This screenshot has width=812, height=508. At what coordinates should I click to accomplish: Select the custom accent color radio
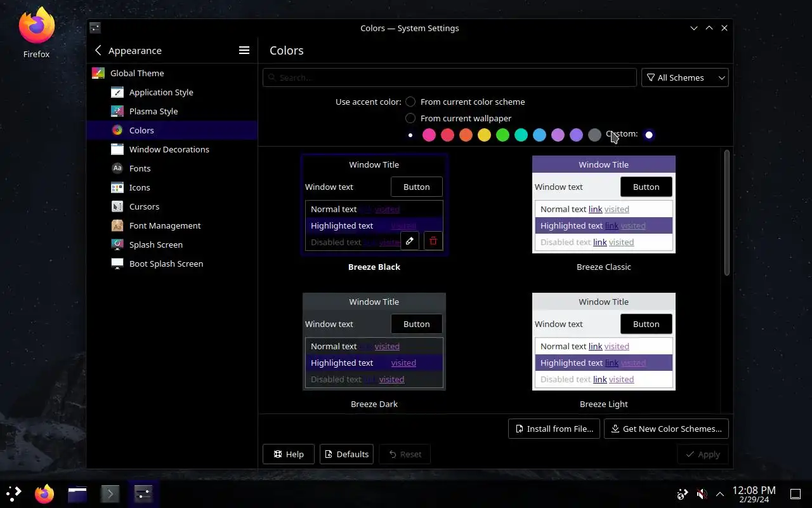tap(648, 135)
